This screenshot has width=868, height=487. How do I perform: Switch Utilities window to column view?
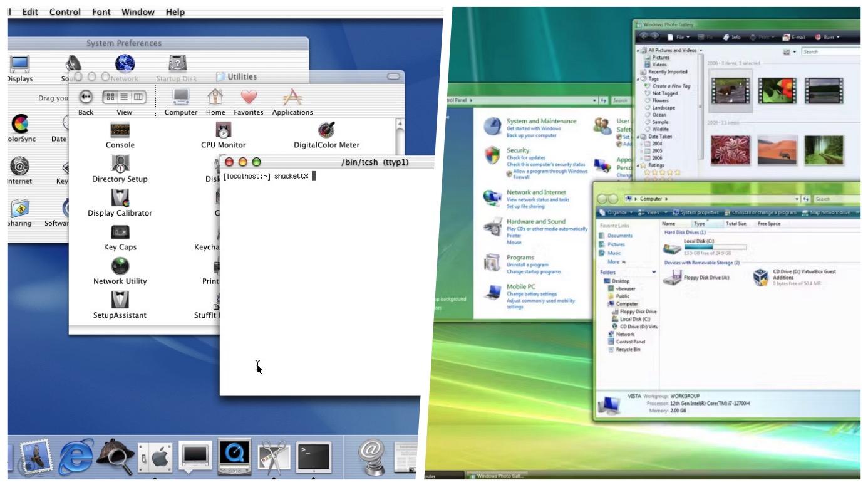(x=138, y=97)
